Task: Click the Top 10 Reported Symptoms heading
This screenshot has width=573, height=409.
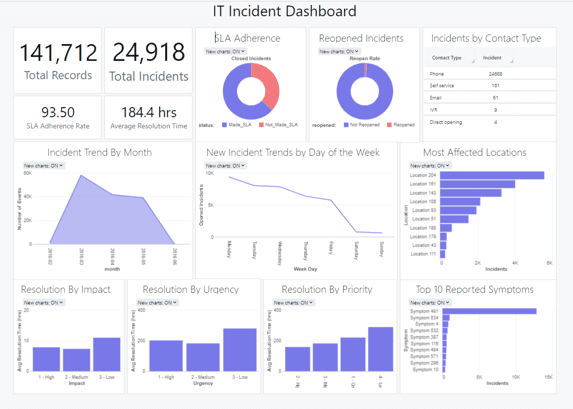Action: click(474, 289)
